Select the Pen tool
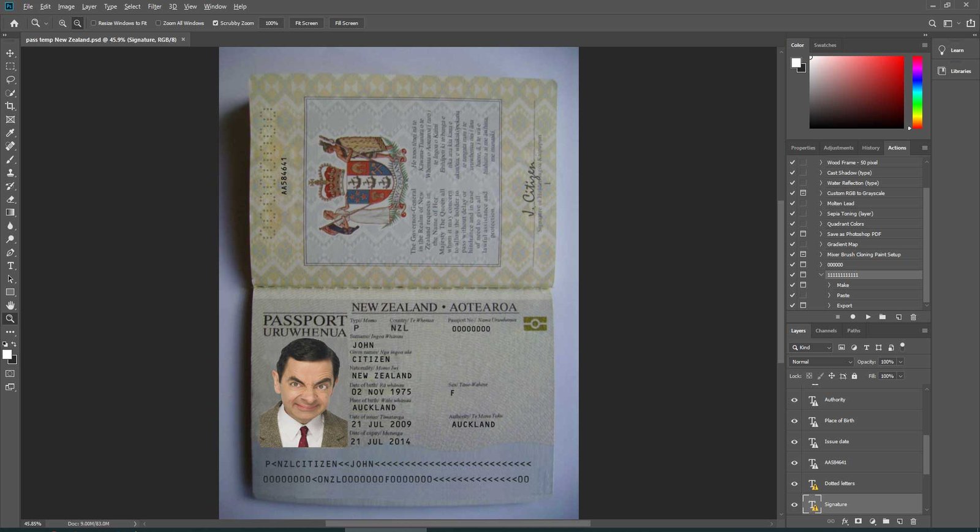Screen dimensions: 980x532 [10, 253]
